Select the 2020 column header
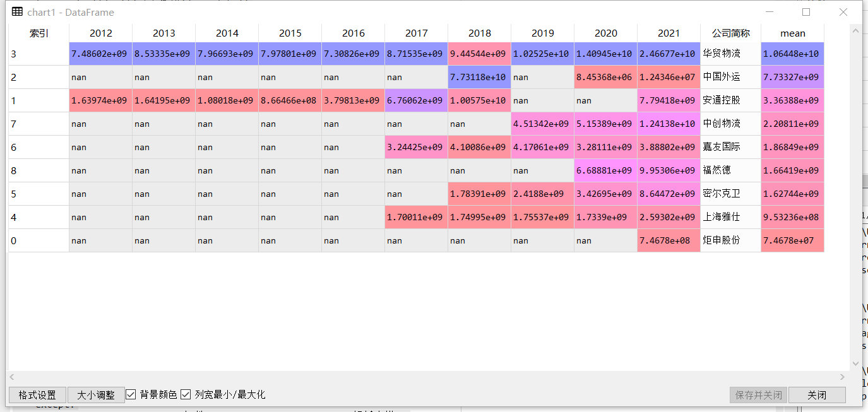Viewport: 868px width, 412px height. (x=606, y=33)
